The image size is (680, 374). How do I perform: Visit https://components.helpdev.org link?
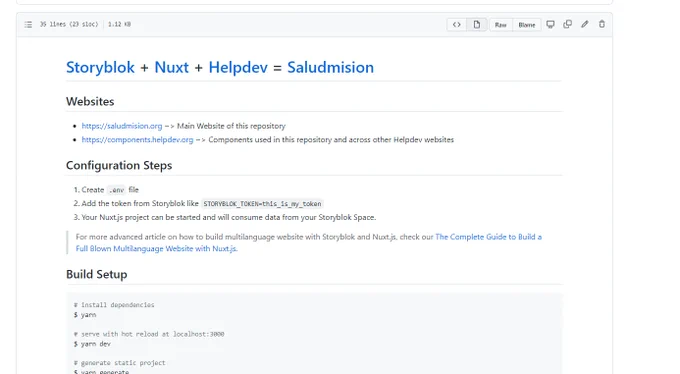[137, 140]
